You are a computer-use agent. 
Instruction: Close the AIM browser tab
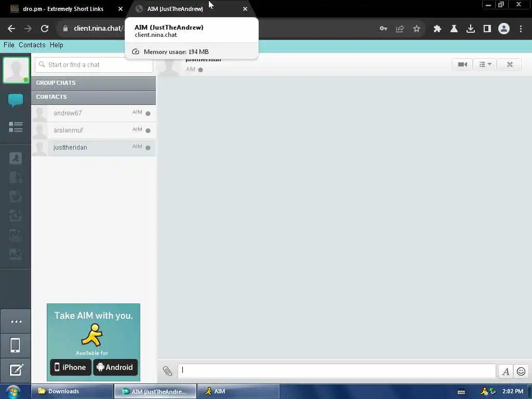coord(245,9)
